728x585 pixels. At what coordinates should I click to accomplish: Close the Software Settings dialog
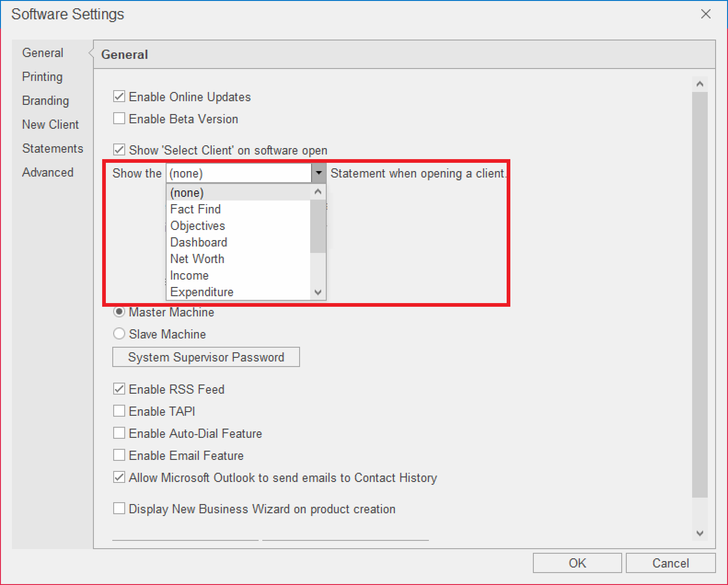(705, 14)
